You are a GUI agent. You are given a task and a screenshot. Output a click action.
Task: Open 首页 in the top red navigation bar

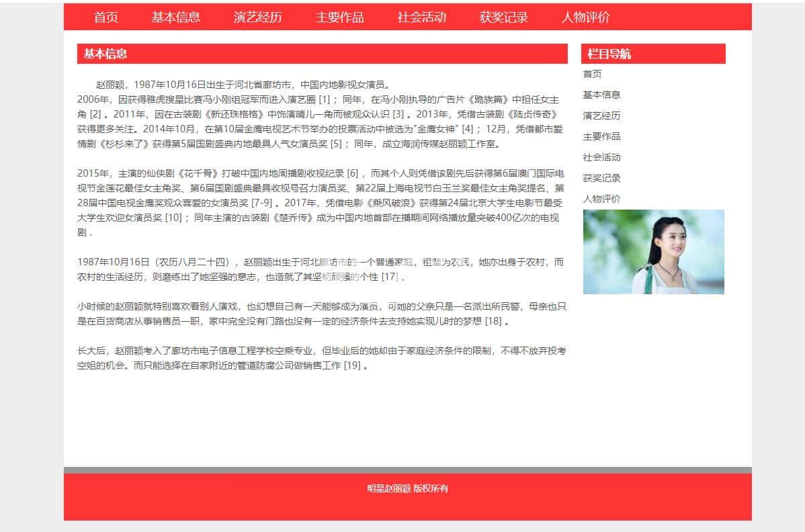click(x=106, y=17)
